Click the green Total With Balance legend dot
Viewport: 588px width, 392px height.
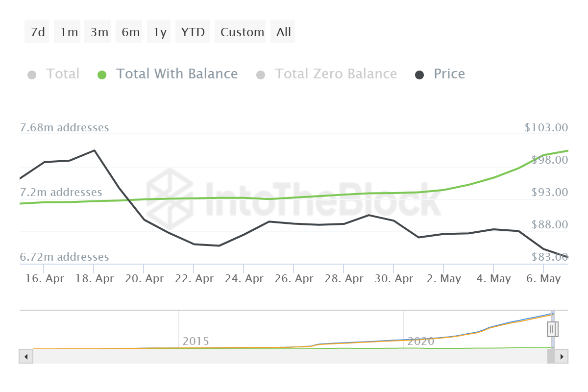pos(101,73)
